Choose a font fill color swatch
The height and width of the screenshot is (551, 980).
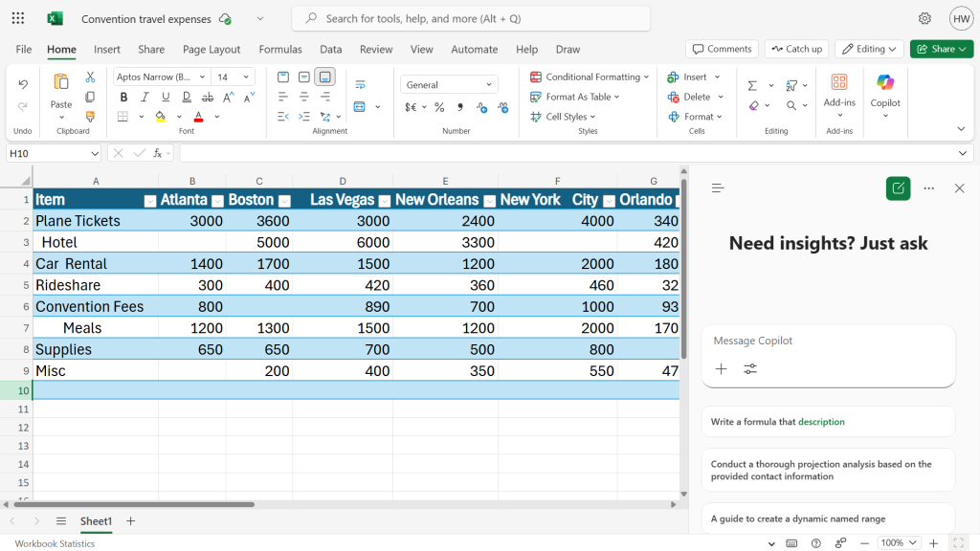pos(198,117)
